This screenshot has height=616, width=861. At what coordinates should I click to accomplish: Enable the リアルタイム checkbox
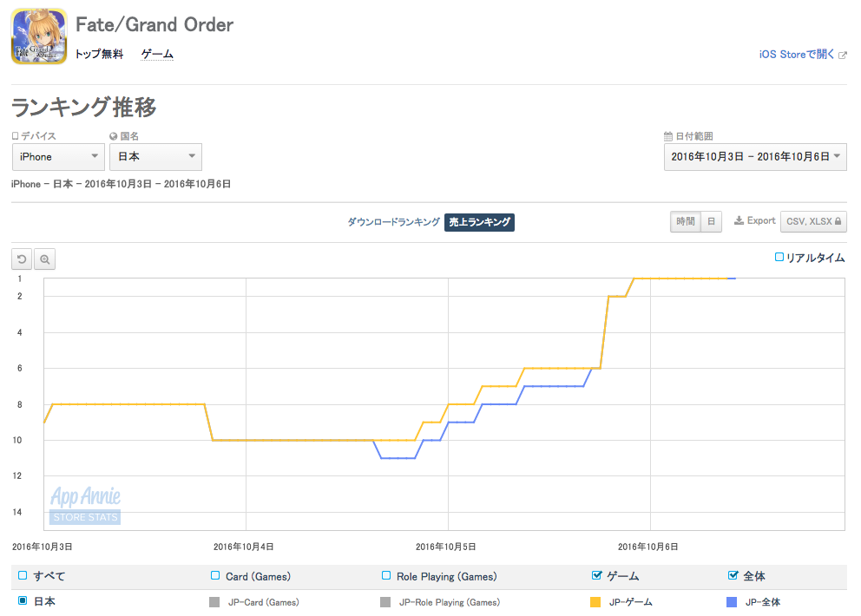tap(779, 257)
